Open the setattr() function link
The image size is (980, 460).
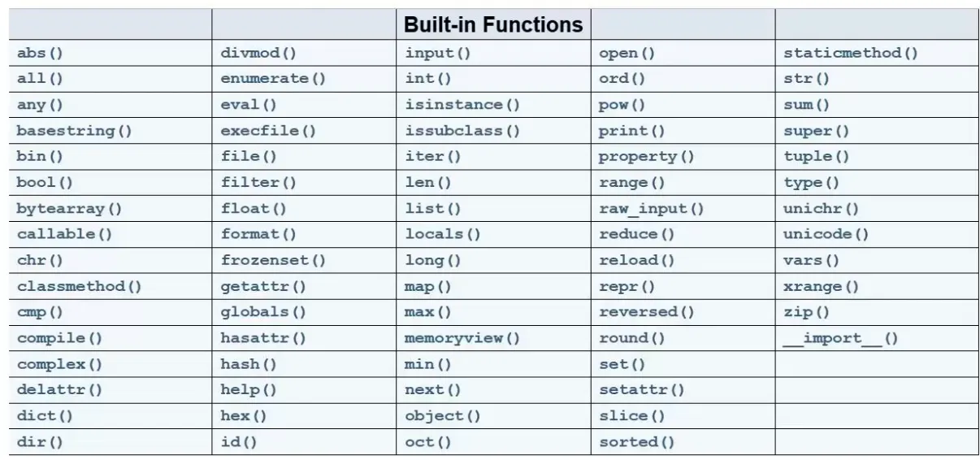(x=642, y=390)
